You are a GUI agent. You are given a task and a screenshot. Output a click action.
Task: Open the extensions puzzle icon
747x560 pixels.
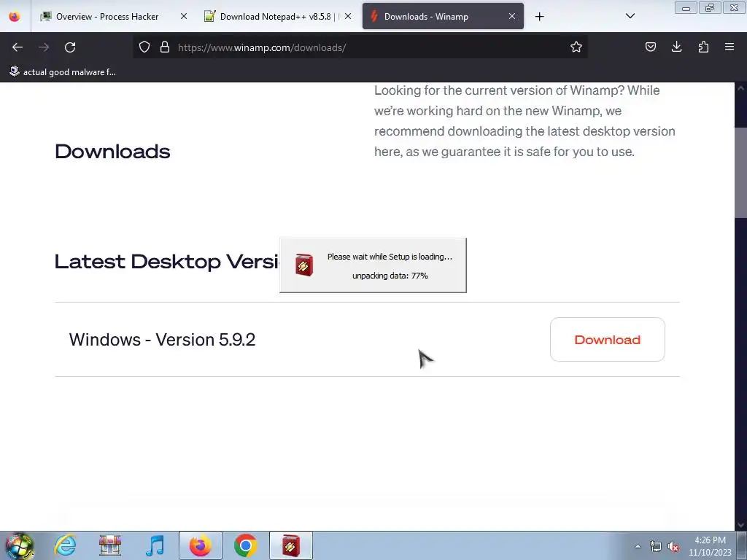[703, 47]
